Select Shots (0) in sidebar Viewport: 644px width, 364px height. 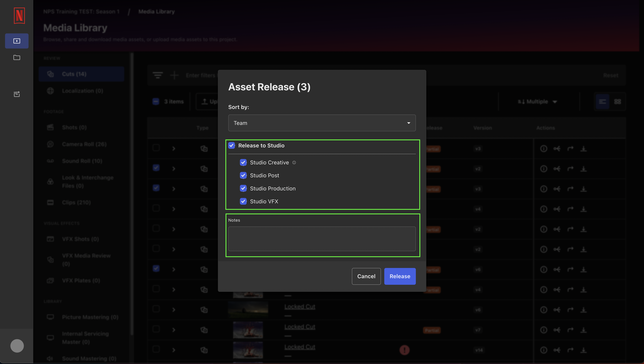tap(81, 127)
